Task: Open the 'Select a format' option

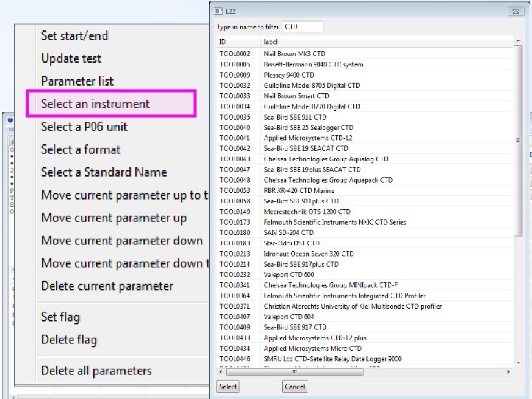Action: point(81,149)
